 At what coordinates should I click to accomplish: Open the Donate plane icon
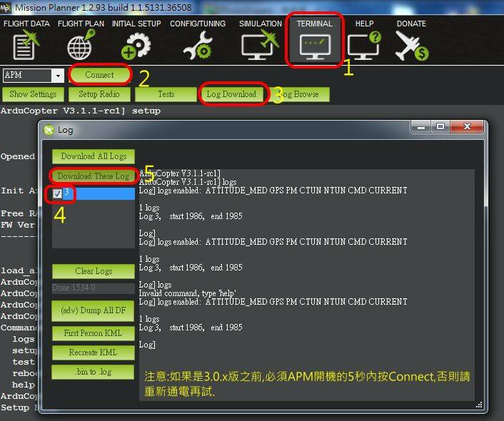[411, 46]
